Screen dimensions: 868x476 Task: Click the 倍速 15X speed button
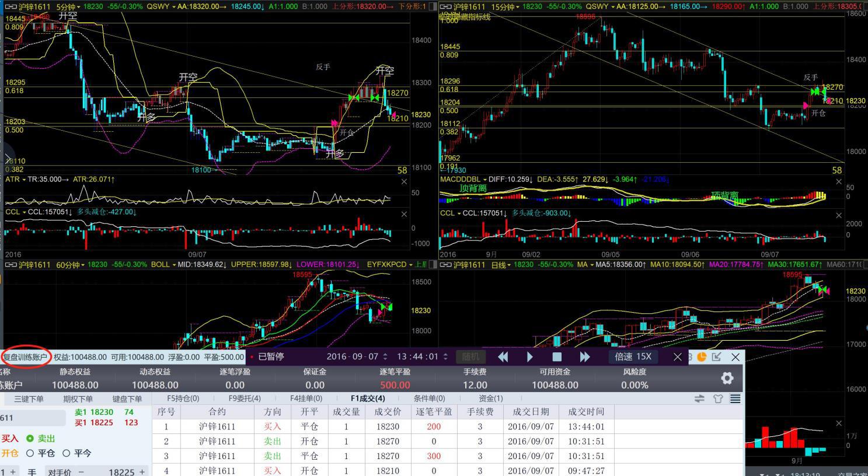coord(633,357)
